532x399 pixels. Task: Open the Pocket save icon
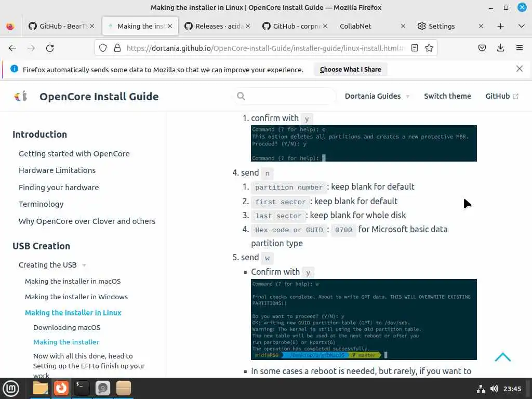[482, 48]
